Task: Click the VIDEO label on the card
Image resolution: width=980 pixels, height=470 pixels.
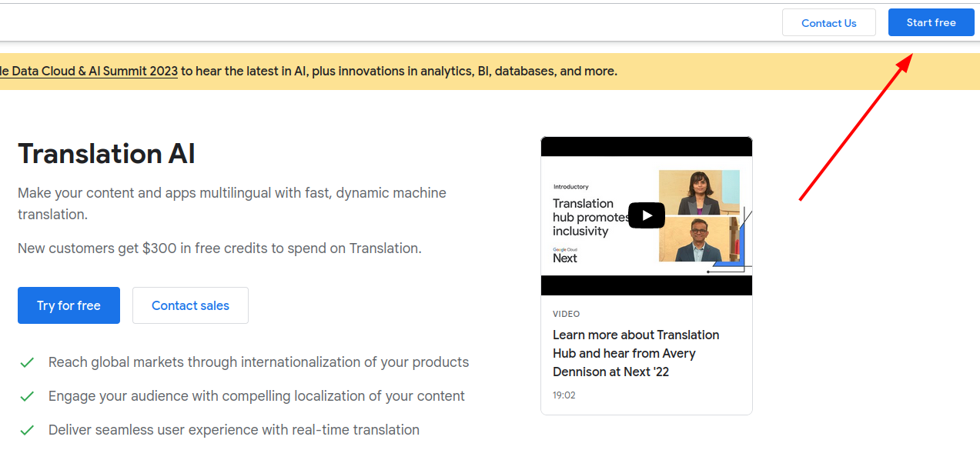Action: pyautogui.click(x=566, y=314)
